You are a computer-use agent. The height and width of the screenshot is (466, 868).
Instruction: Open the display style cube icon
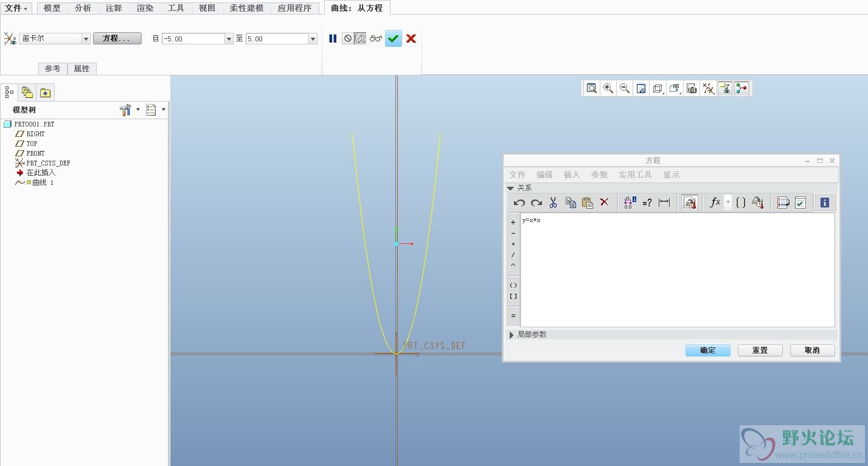(658, 89)
